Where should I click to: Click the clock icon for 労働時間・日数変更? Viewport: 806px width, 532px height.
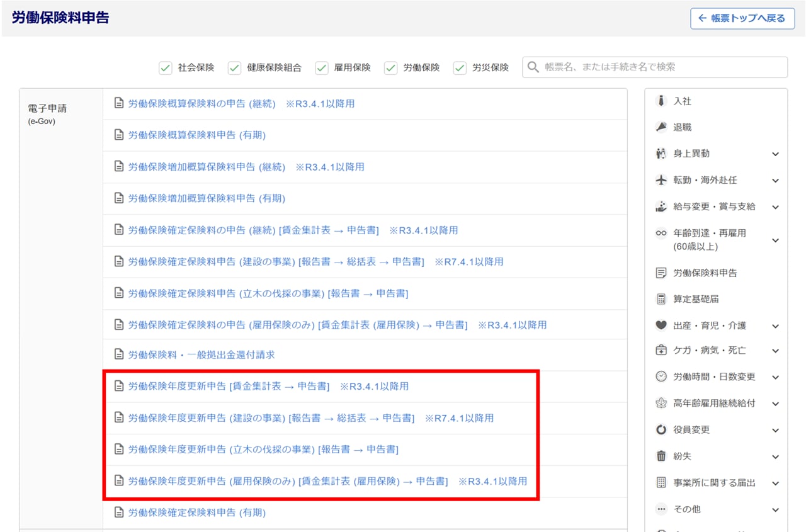click(x=661, y=376)
